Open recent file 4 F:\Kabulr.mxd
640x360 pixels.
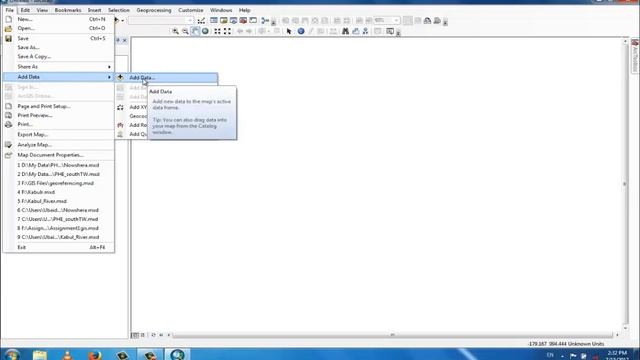(36, 192)
